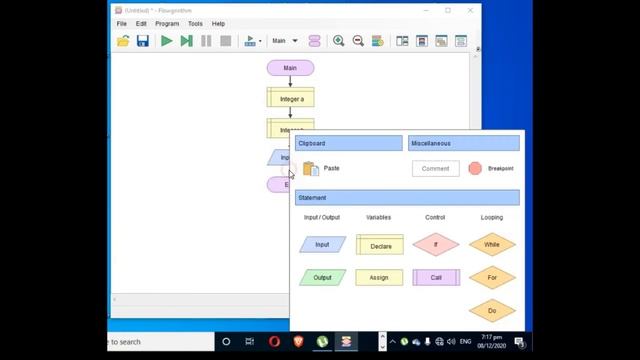The image size is (640, 360).
Task: Expand the Main function selector dropdown
Action: click(x=295, y=41)
